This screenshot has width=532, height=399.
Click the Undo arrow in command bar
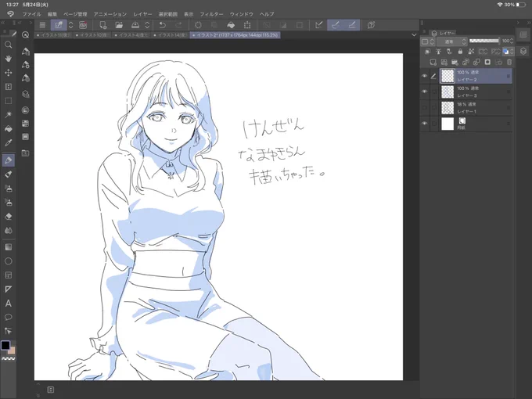click(163, 25)
